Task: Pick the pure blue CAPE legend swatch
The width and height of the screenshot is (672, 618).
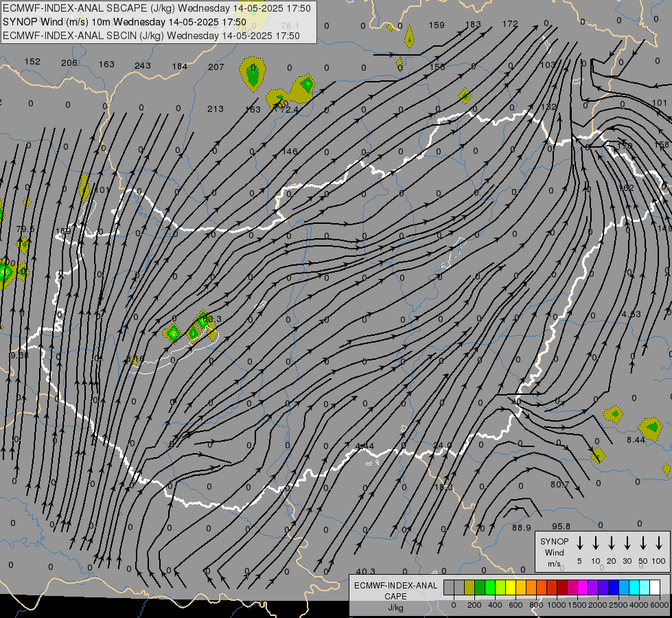Action: [x=613, y=588]
